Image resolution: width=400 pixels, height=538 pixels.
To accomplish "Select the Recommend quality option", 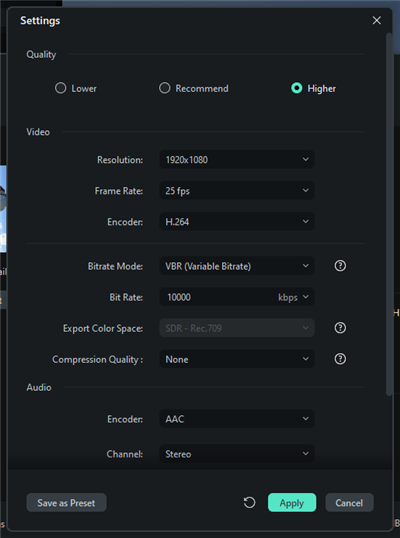I will click(194, 88).
